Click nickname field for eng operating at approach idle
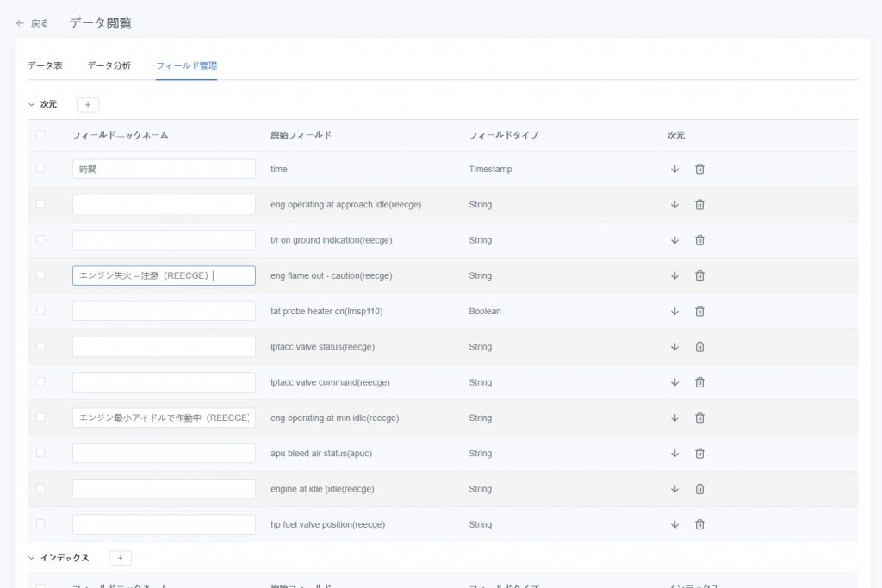 click(164, 205)
